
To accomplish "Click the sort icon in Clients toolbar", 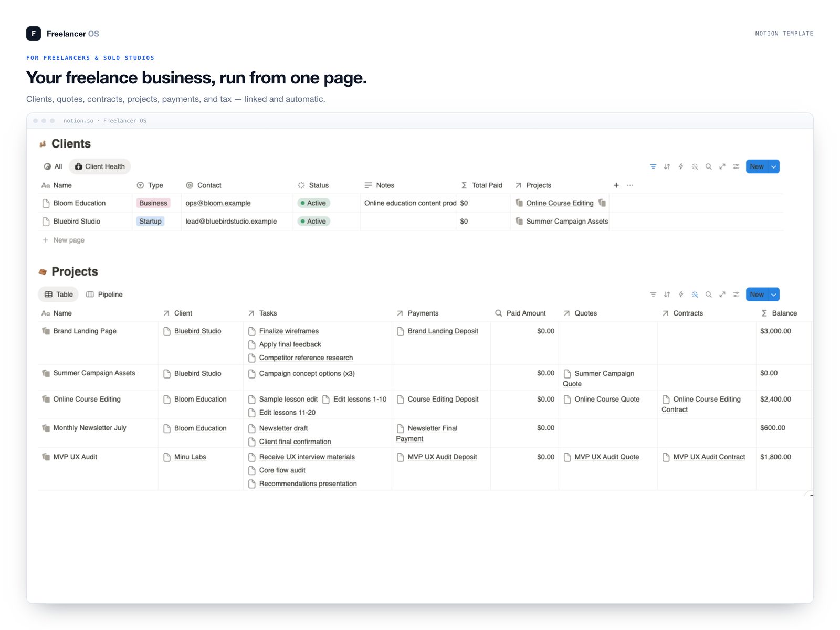I will point(667,166).
